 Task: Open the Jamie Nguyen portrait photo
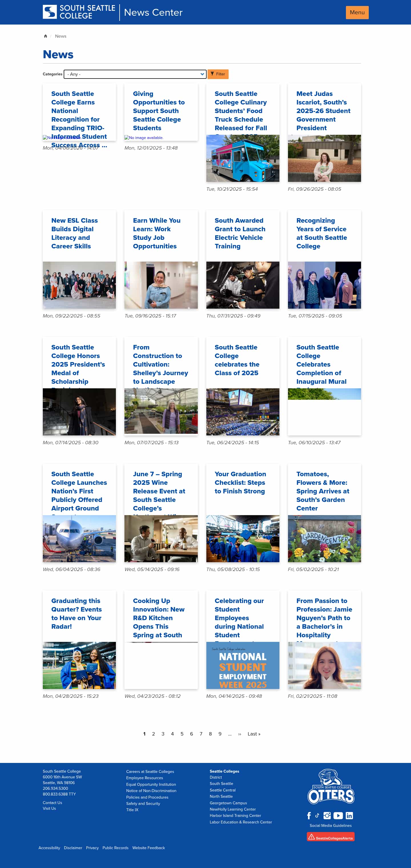[x=324, y=665]
